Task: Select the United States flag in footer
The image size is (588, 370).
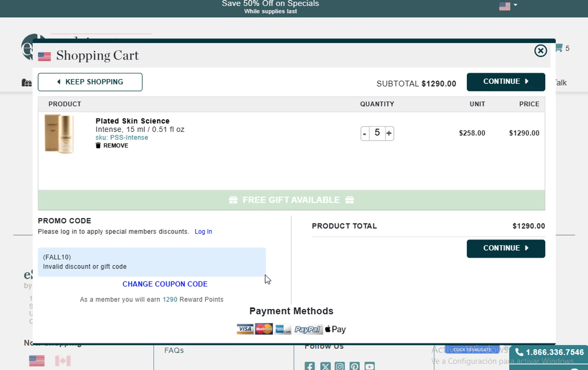Action: tap(37, 361)
